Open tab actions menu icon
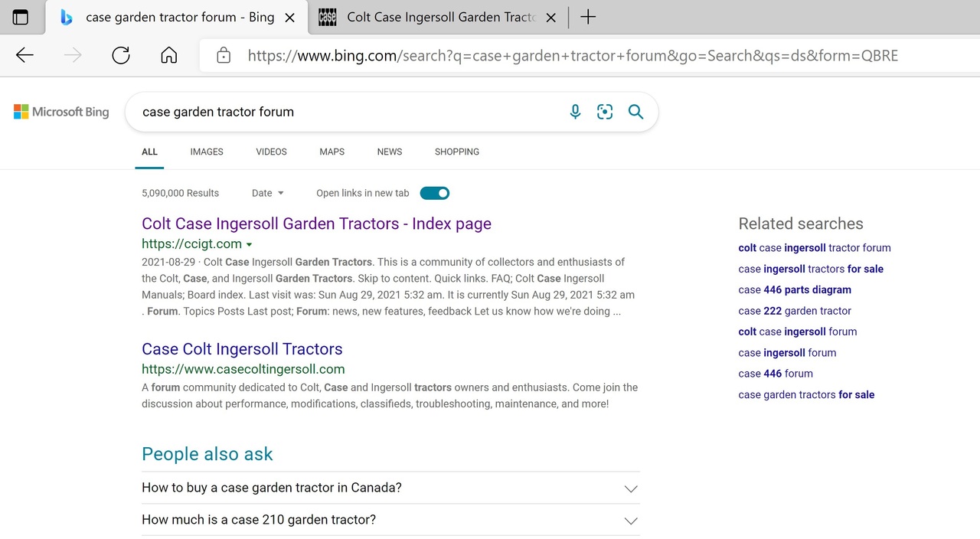The image size is (980, 539). 21,17
